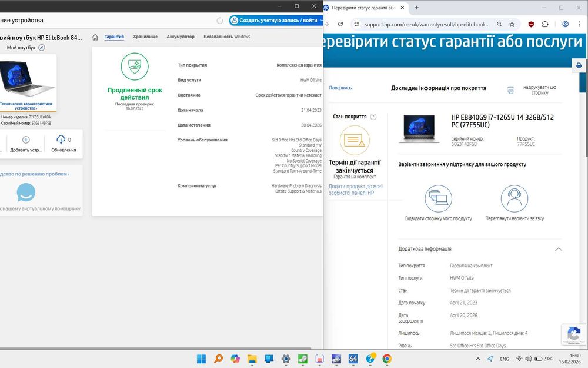Click the green warranty shield icon
This screenshot has width=588, height=368.
(135, 67)
